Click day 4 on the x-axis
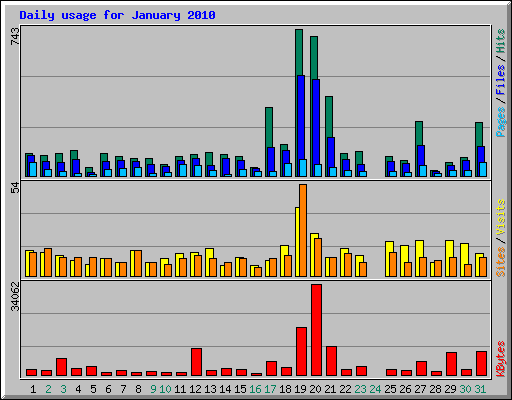Viewport: 512px width, 400px height. point(78,389)
